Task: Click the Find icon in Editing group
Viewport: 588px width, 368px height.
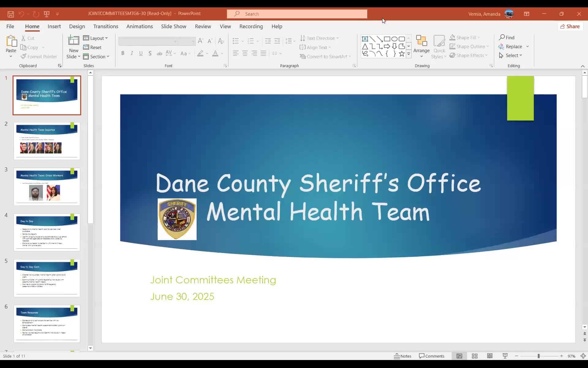Action: point(507,37)
